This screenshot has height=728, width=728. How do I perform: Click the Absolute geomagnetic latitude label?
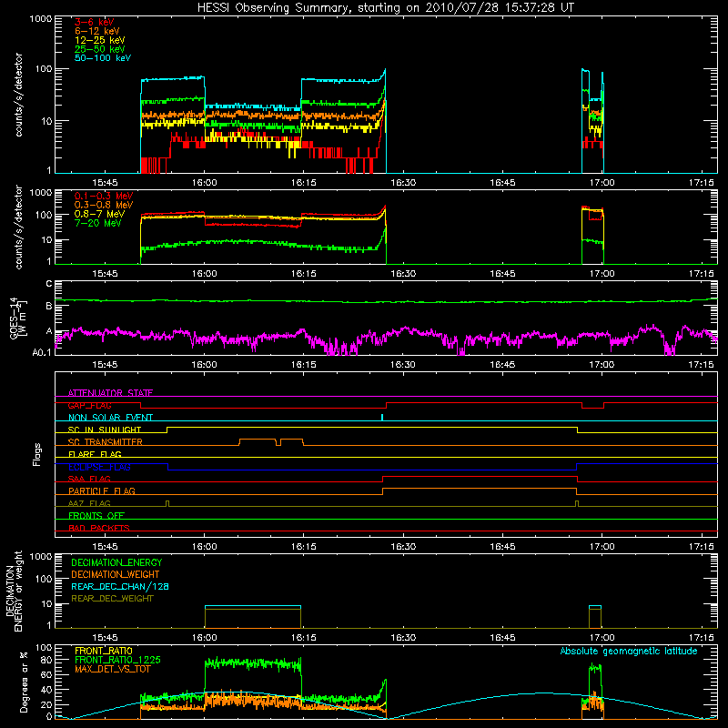[x=629, y=651]
